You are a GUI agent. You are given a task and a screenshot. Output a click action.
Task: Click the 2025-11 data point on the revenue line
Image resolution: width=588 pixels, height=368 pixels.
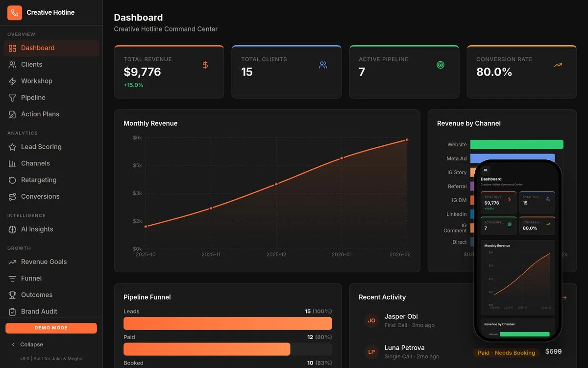[211, 208]
